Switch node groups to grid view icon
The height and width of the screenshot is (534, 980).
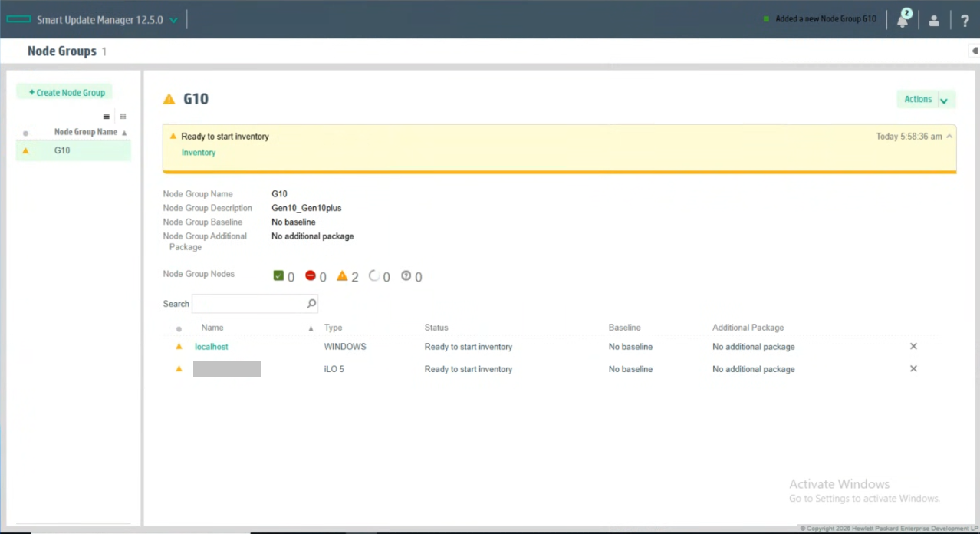click(x=123, y=117)
